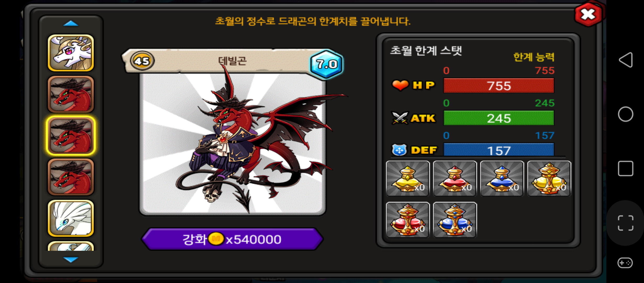Select the small yellow essence potion

pyautogui.click(x=408, y=178)
